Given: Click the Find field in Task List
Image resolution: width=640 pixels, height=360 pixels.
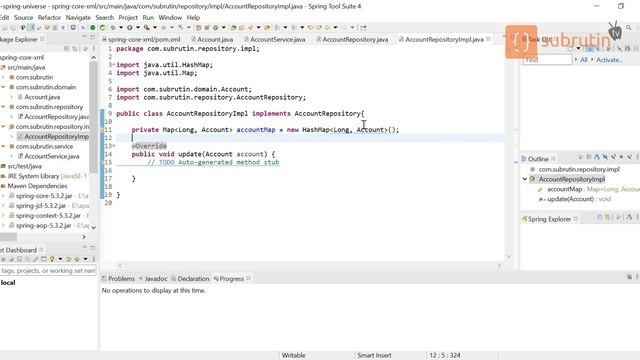Looking at the screenshot, I should pos(548,60).
